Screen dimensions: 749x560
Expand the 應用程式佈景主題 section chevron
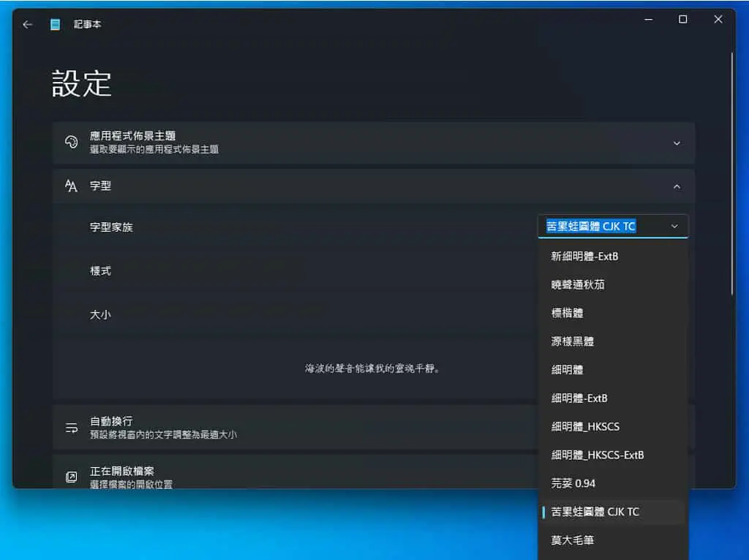click(677, 143)
